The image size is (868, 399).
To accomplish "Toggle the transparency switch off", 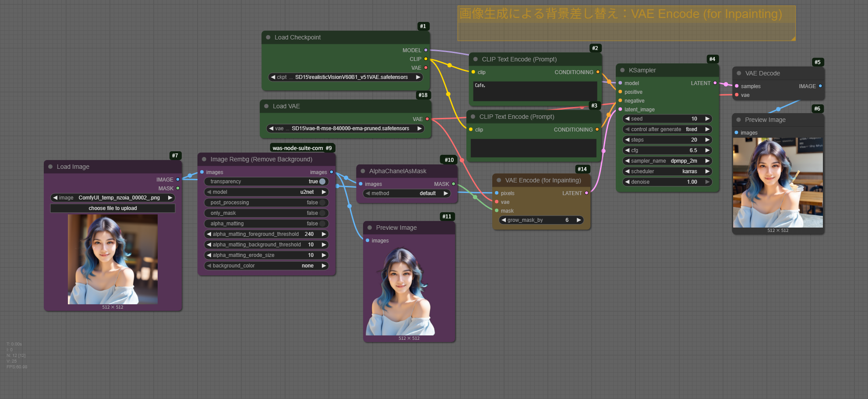I will click(322, 182).
